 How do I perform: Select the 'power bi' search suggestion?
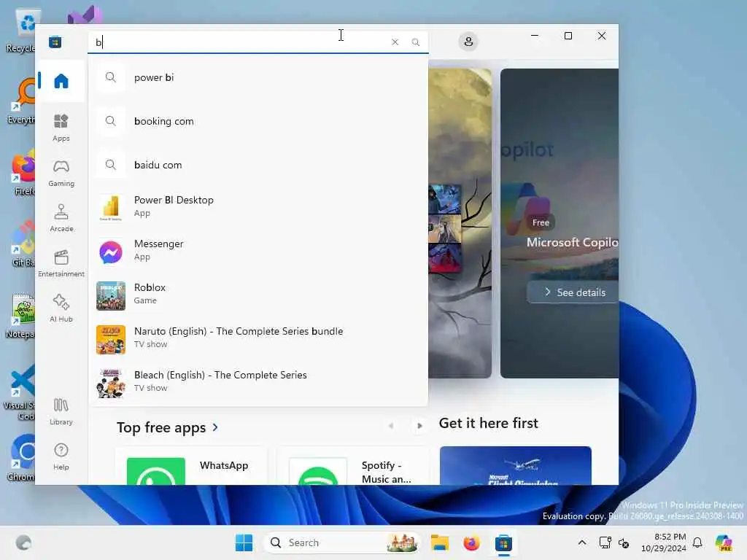click(258, 77)
